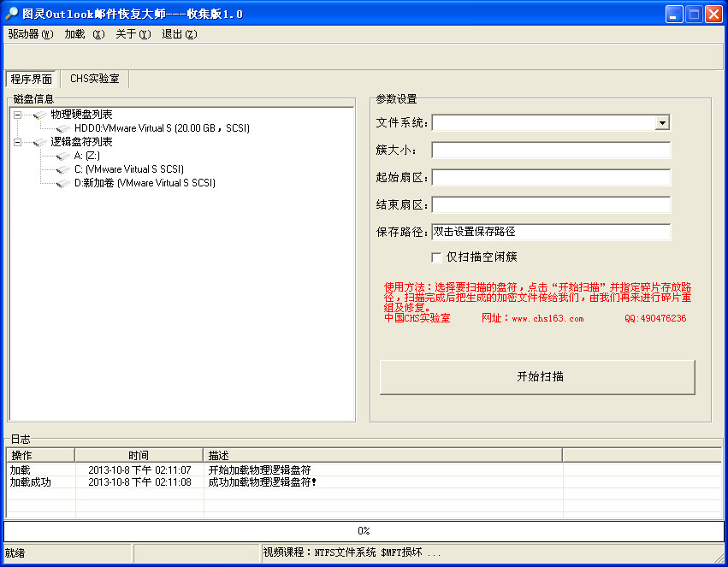The width and height of the screenshot is (728, 567).
Task: Open the 文件系统 dropdown arrow
Action: click(x=662, y=123)
